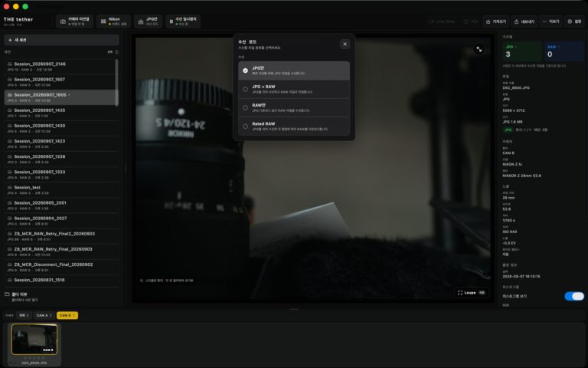
Task: Click the camera icon in connection button
Action: (x=63, y=21)
